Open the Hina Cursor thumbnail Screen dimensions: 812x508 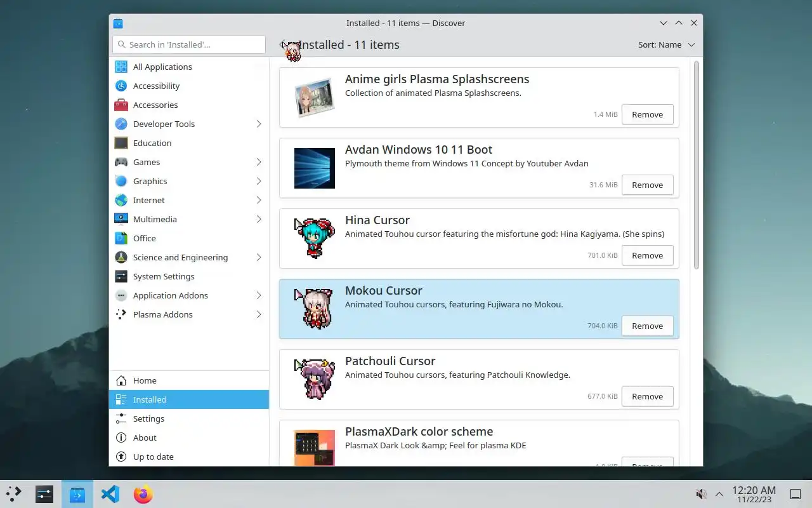click(x=315, y=239)
